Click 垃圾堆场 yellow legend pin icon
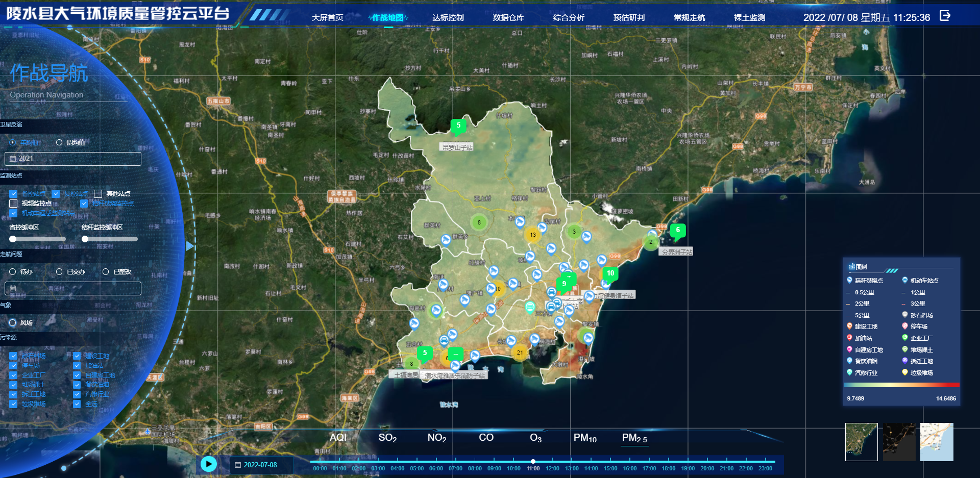 point(905,372)
